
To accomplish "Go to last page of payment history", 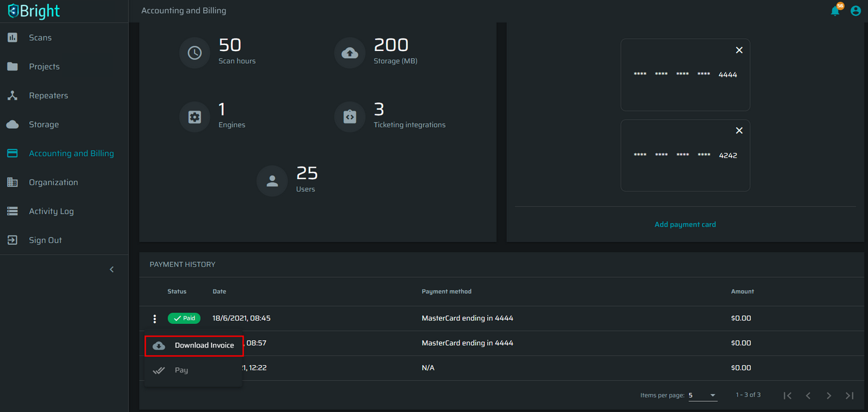I will pos(850,396).
